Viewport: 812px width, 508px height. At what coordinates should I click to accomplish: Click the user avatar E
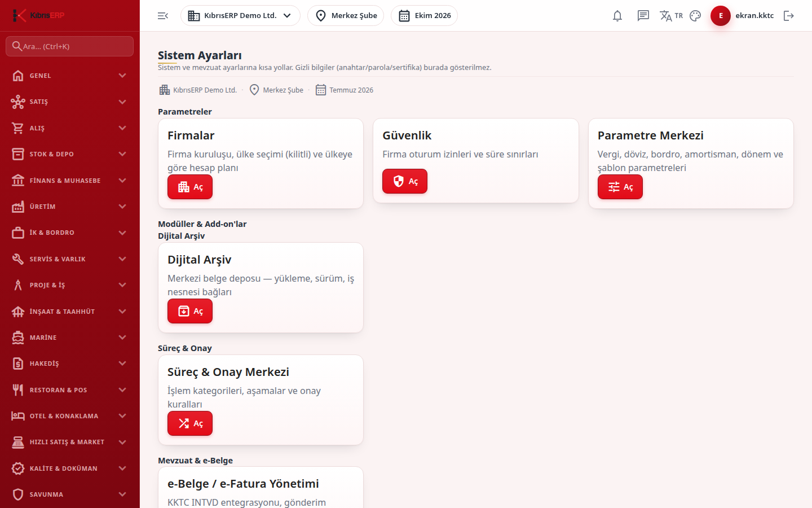(721, 16)
